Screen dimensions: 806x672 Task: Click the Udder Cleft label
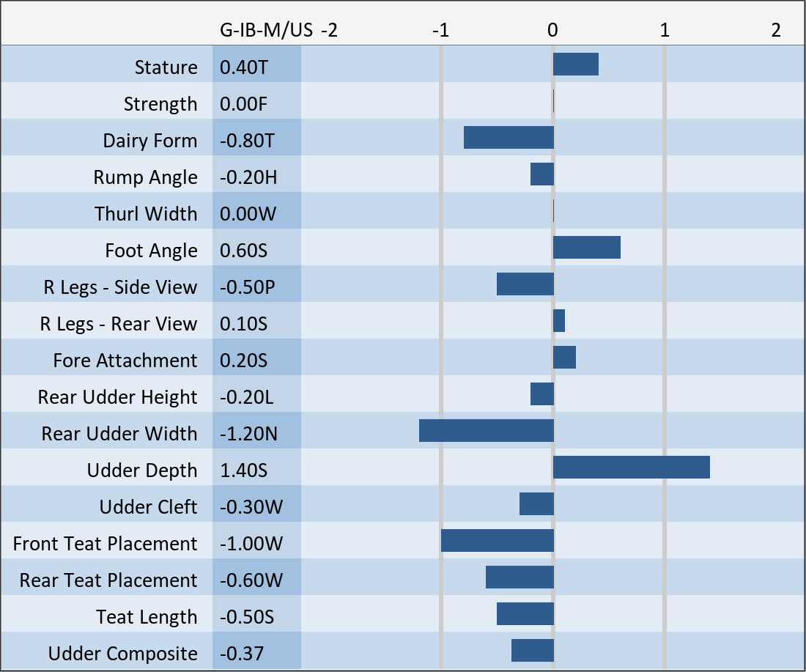[148, 507]
